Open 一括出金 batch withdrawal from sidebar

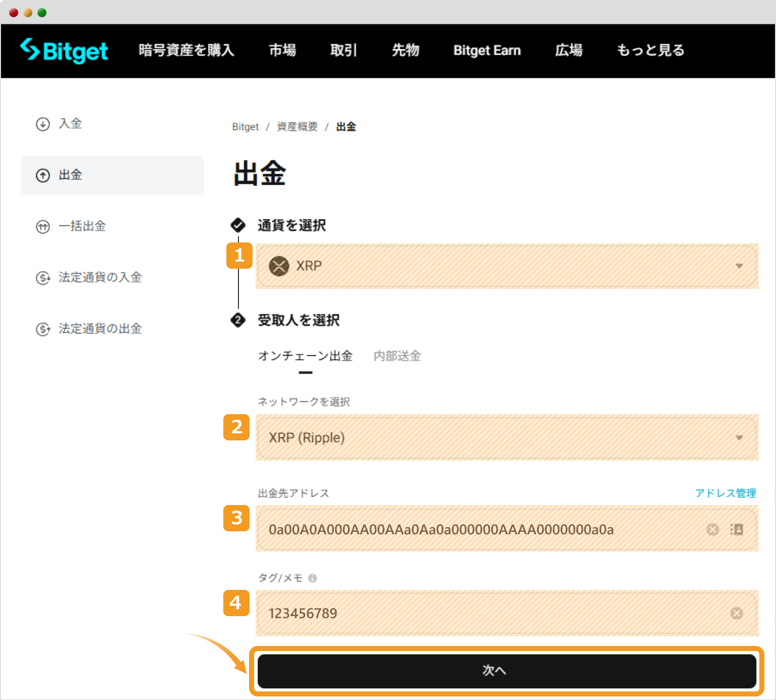(x=43, y=227)
